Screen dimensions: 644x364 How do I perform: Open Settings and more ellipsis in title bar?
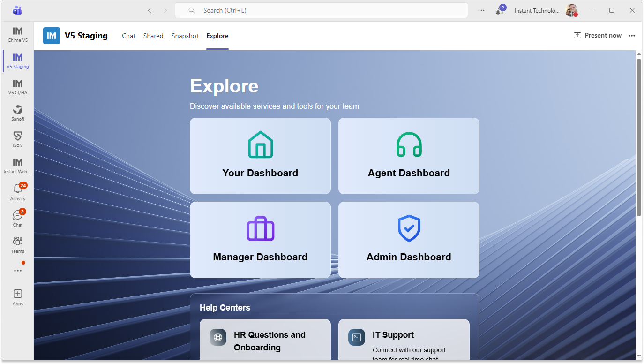pos(481,10)
